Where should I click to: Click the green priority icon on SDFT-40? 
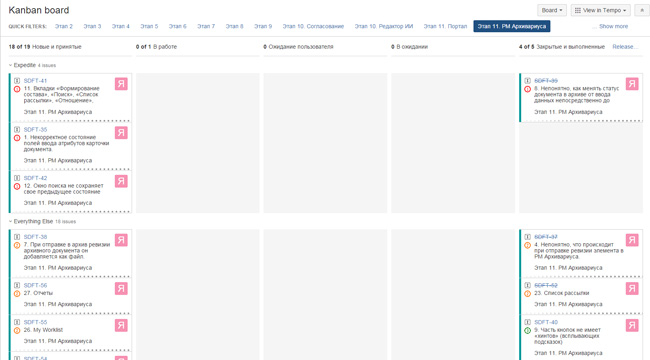pyautogui.click(x=527, y=331)
